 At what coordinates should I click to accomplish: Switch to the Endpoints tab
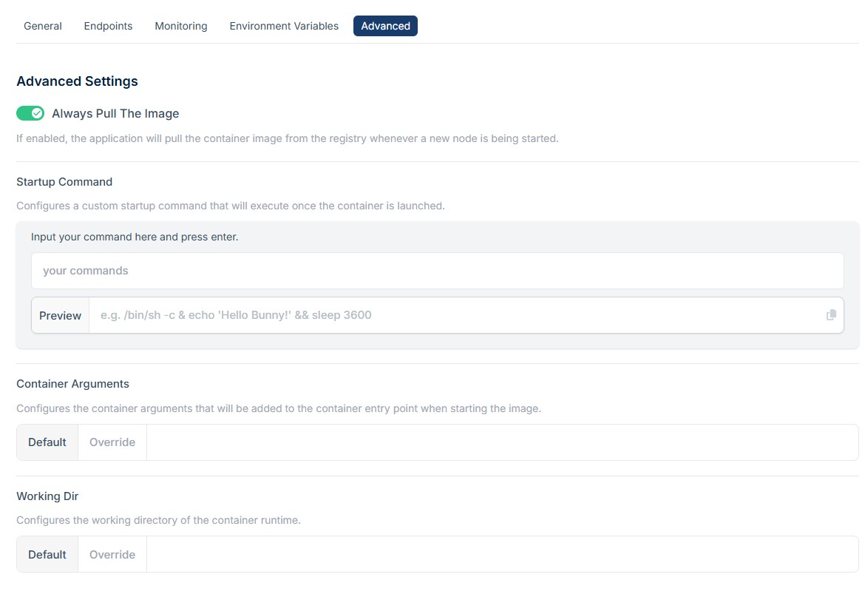tap(108, 26)
